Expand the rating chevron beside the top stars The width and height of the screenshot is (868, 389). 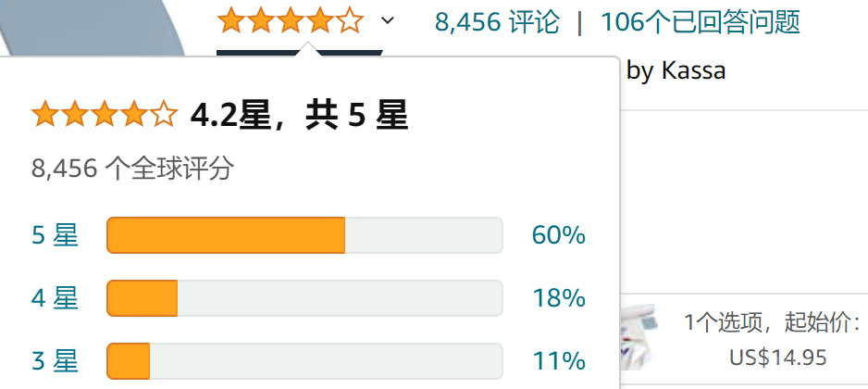click(388, 20)
